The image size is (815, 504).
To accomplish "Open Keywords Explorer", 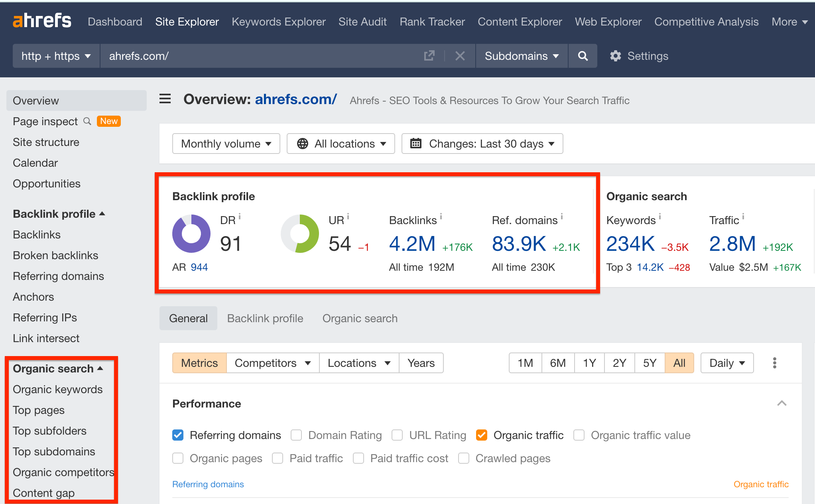I will (x=279, y=22).
